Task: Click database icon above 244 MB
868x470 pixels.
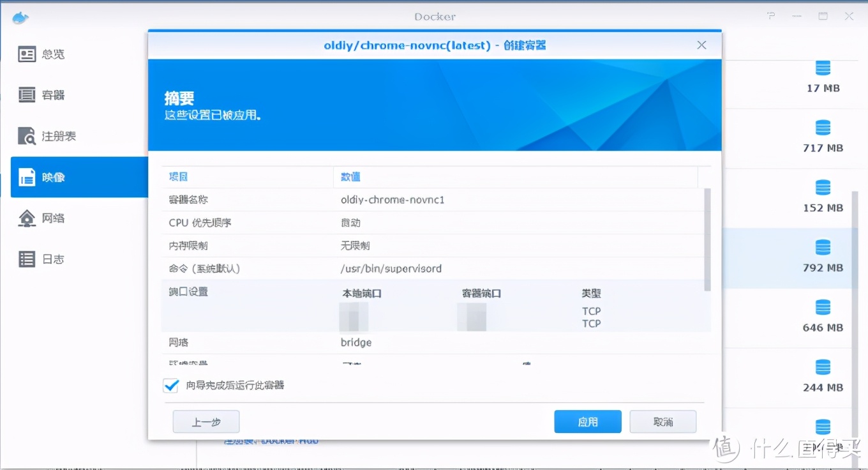Action: click(x=823, y=367)
